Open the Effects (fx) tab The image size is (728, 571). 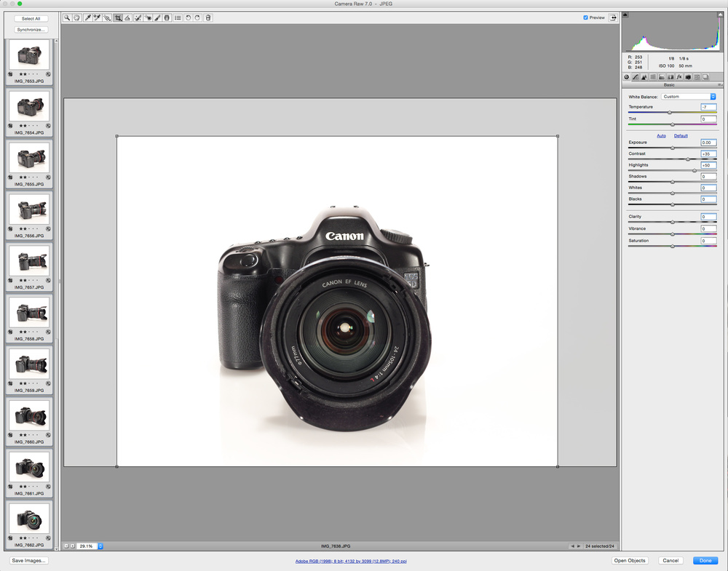[x=679, y=76]
